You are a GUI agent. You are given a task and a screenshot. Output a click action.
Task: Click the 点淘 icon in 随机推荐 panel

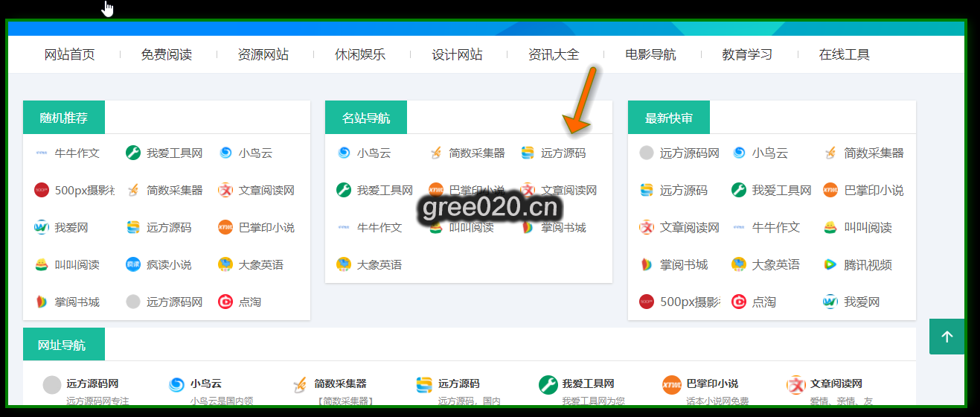coord(225,302)
